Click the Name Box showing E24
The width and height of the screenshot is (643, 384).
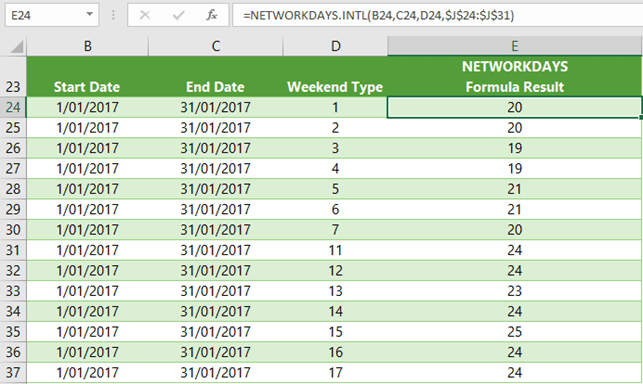[52, 15]
